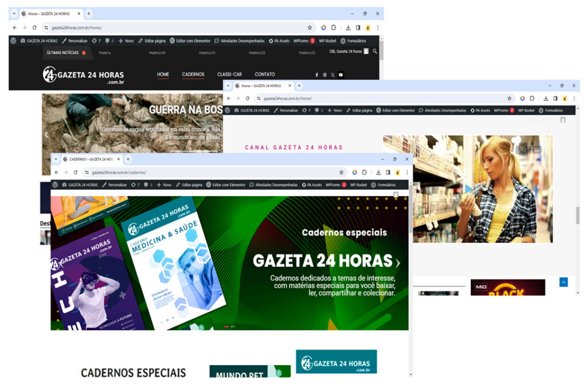
Task: Go back in the right Home window
Action: click(x=229, y=99)
